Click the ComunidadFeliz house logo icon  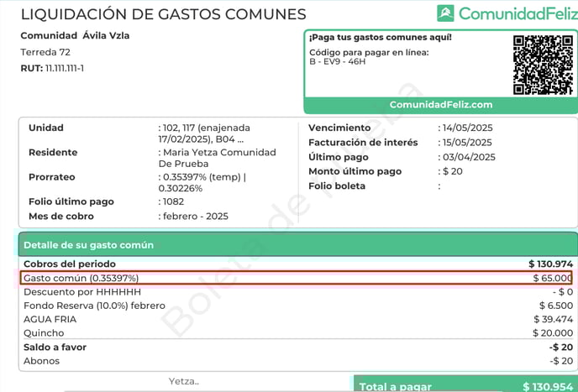(x=445, y=13)
